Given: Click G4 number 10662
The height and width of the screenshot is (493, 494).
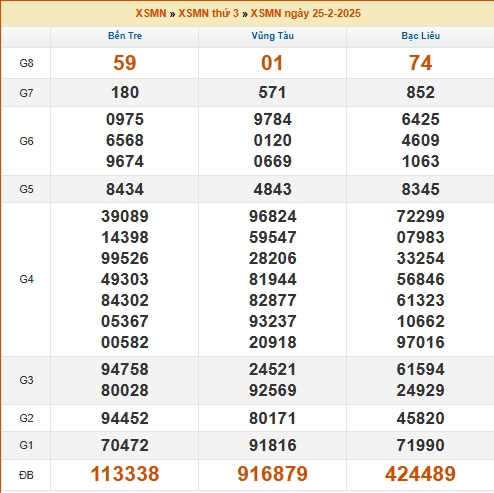Looking at the screenshot, I should point(421,321).
